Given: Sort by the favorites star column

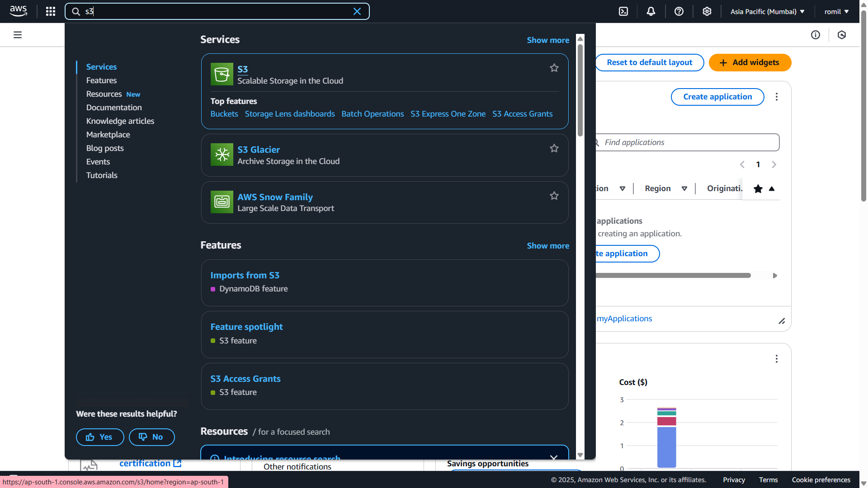Looking at the screenshot, I should 764,188.
